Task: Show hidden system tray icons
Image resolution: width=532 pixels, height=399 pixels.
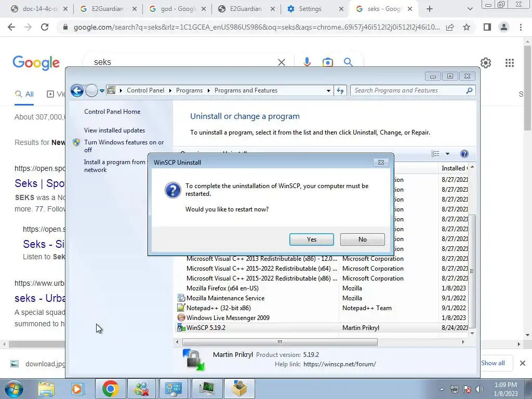Action: (x=442, y=389)
